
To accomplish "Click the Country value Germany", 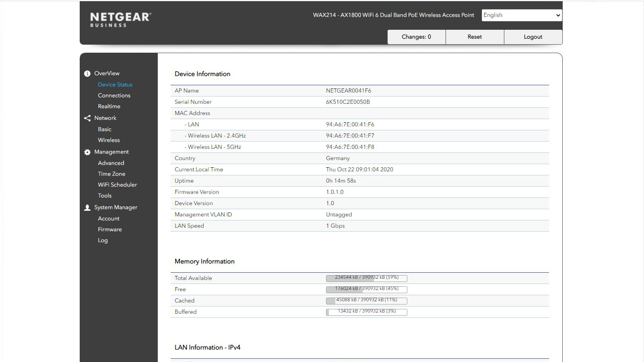I will [338, 158].
